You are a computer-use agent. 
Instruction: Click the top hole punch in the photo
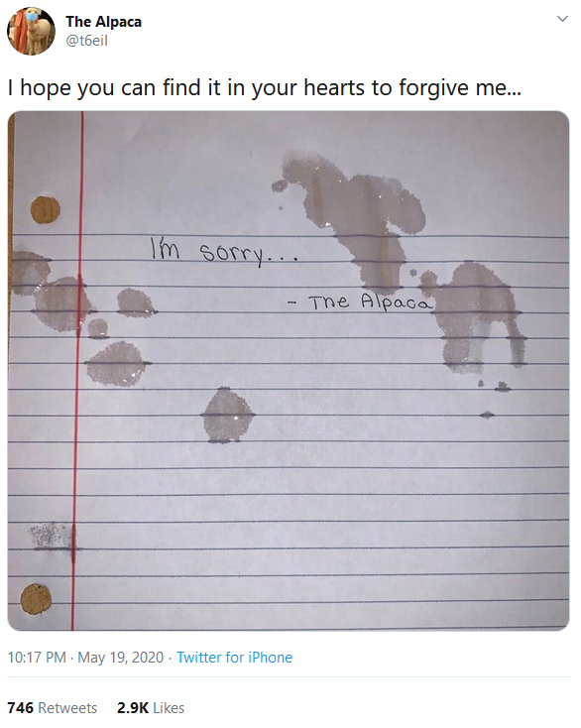coord(46,209)
